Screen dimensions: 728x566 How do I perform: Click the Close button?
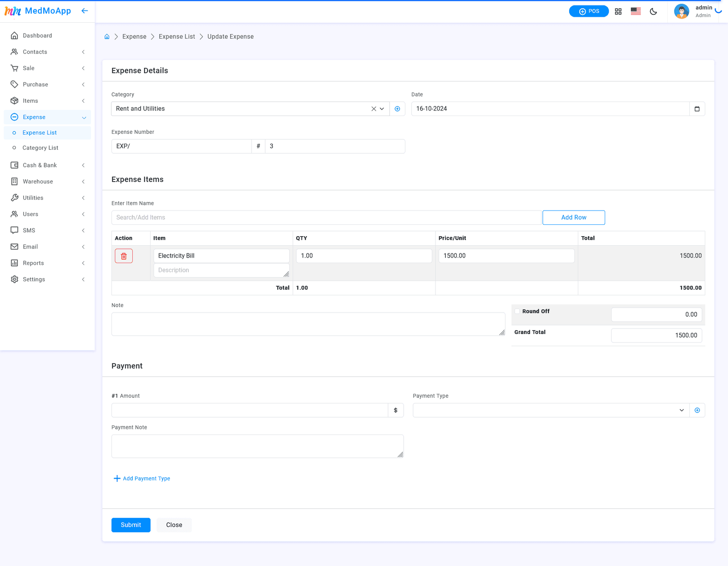pos(174,525)
